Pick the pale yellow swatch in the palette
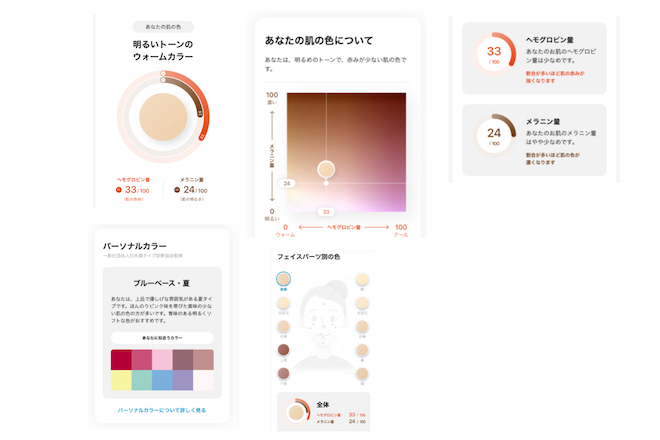The width and height of the screenshot is (660, 440). (121, 380)
